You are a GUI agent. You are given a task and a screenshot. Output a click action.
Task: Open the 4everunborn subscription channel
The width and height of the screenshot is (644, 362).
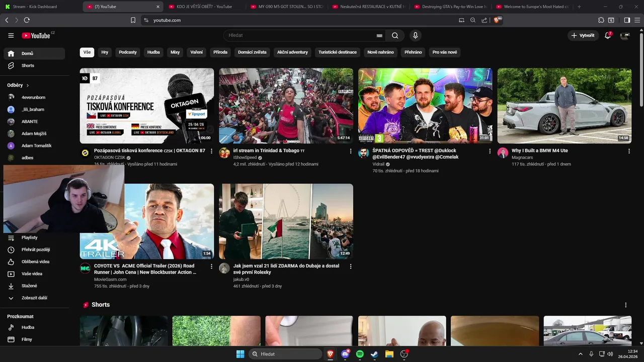pos(34,97)
